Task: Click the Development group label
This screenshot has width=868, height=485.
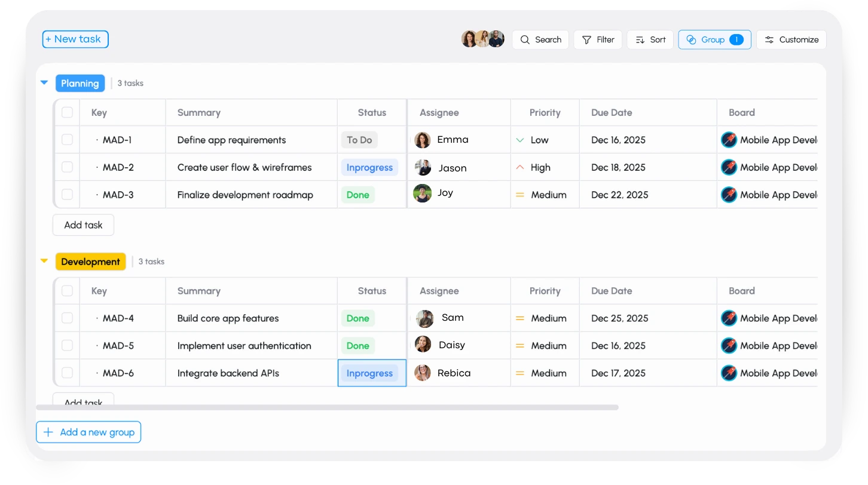Action: coord(90,261)
